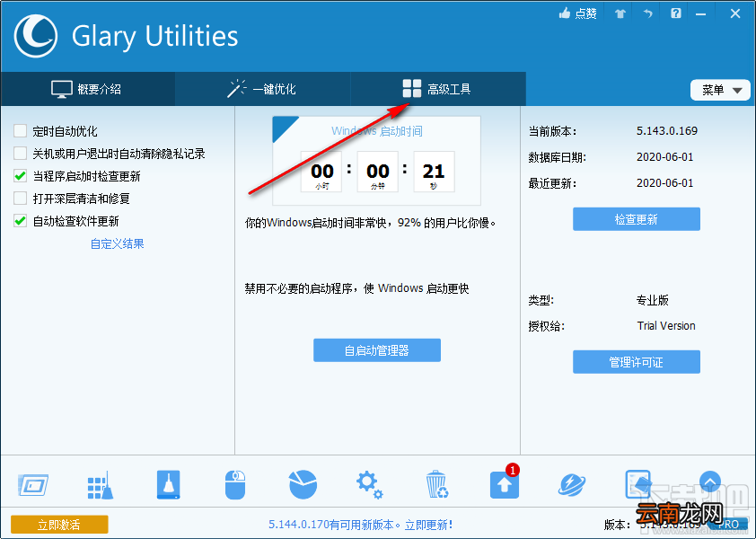756x539 pixels.
Task: Click the Glary Utilities crescent logo
Action: [x=36, y=36]
